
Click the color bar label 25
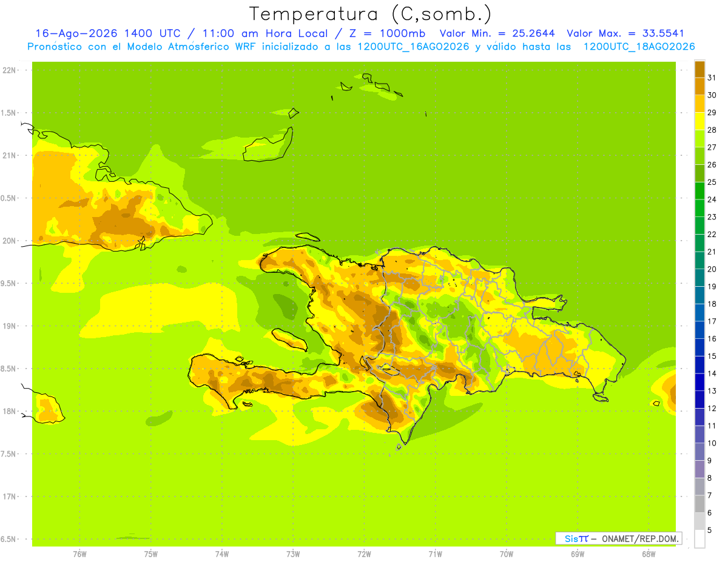coord(712,182)
